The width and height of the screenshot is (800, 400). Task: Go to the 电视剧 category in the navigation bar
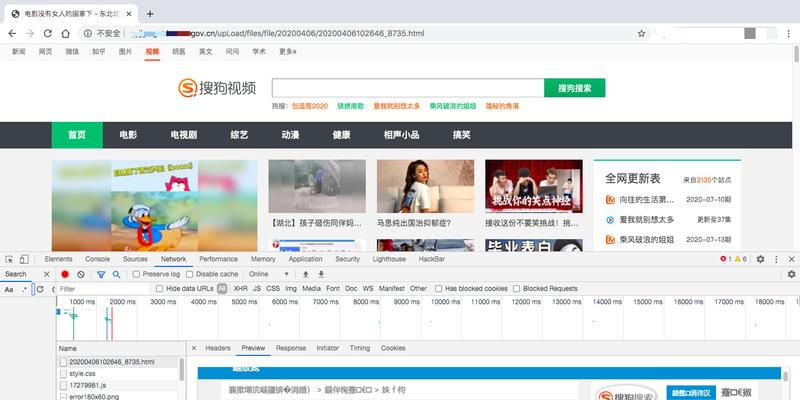click(x=184, y=135)
